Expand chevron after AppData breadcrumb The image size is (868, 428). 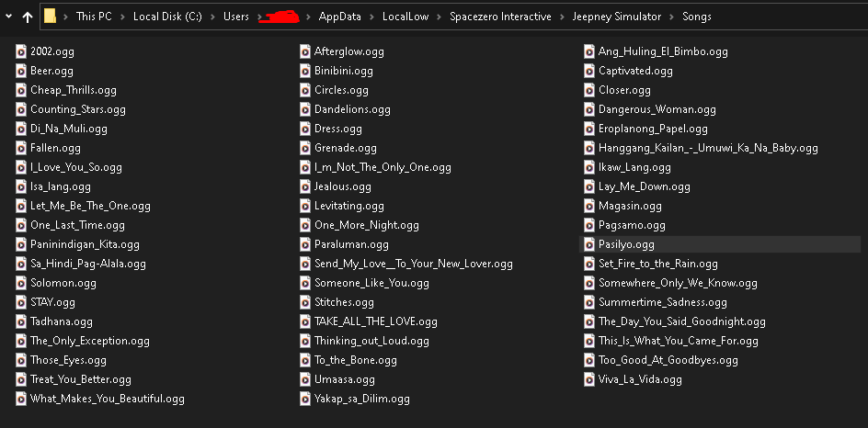(x=372, y=17)
